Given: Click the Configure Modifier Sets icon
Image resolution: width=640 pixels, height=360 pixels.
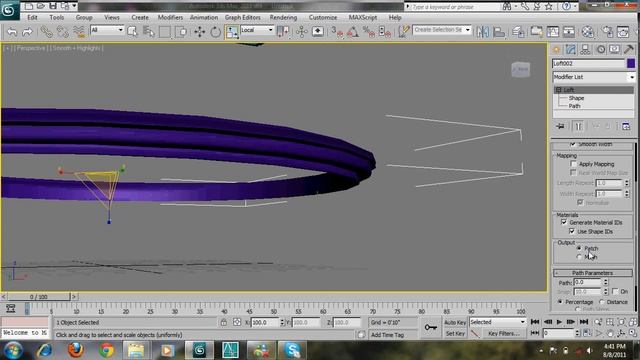Looking at the screenshot, I should point(626,127).
